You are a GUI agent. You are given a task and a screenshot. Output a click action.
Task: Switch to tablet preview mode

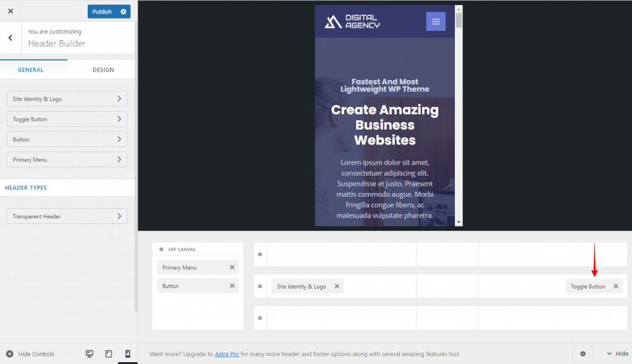coord(109,354)
